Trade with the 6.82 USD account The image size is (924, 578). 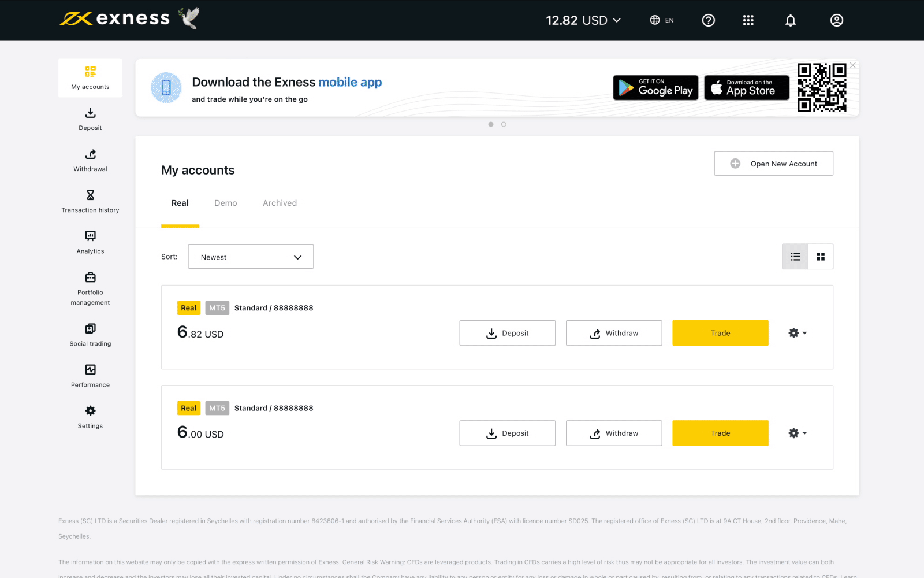[x=721, y=333]
